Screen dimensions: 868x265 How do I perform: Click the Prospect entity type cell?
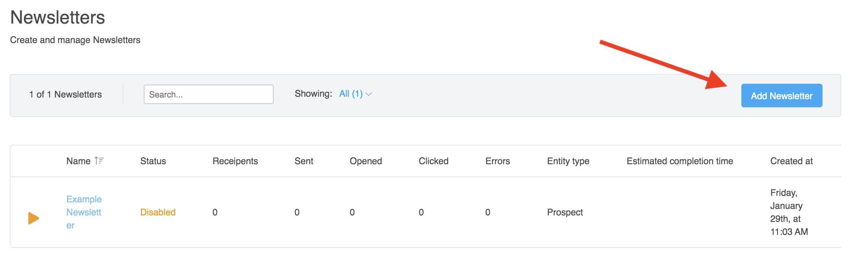pyautogui.click(x=565, y=212)
